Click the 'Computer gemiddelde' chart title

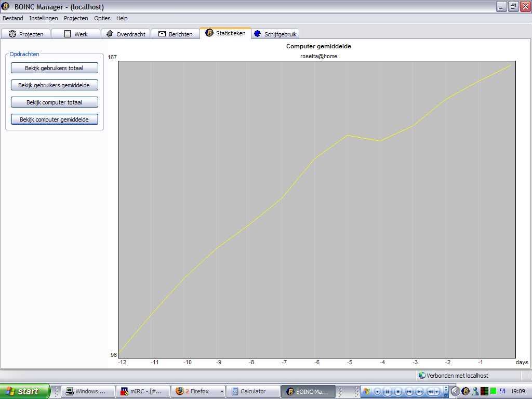318,46
